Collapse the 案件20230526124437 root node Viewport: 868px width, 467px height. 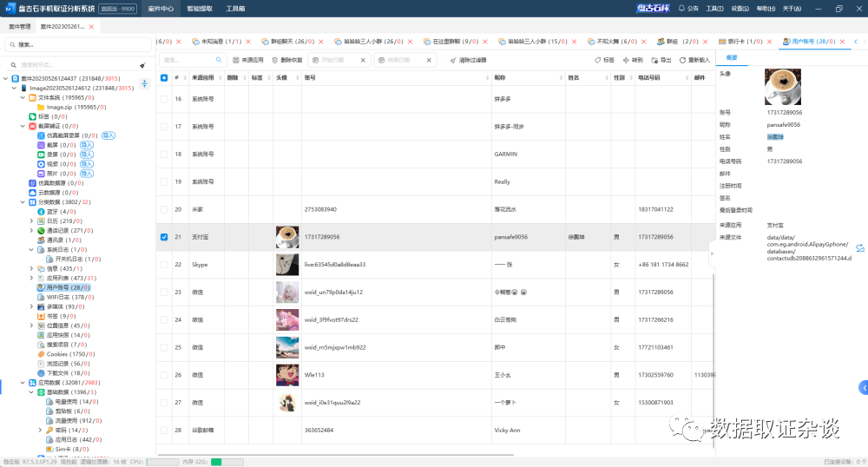tap(5, 79)
